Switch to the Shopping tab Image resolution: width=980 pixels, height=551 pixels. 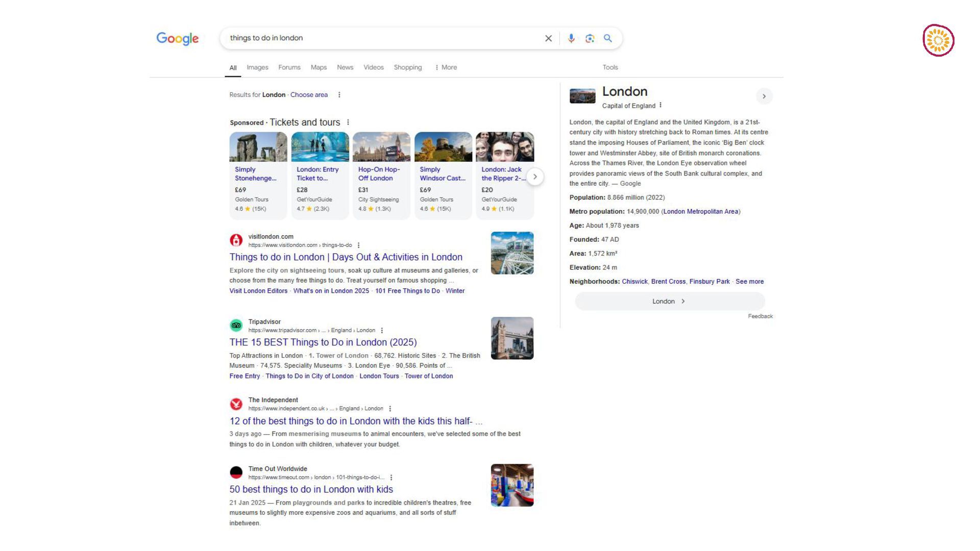[x=408, y=67]
